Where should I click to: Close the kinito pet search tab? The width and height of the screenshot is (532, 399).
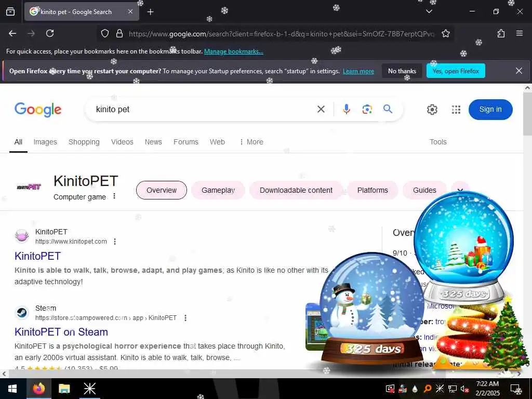point(130,11)
